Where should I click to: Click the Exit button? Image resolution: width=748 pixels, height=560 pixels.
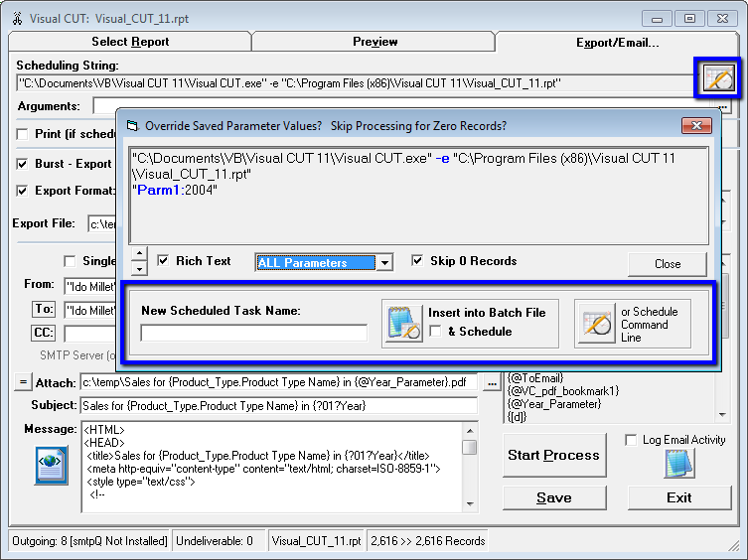click(x=679, y=498)
